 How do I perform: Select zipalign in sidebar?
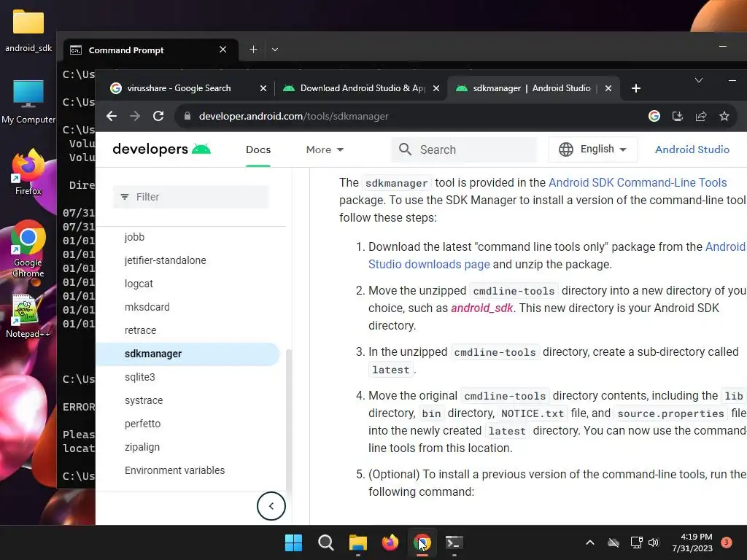point(142,447)
